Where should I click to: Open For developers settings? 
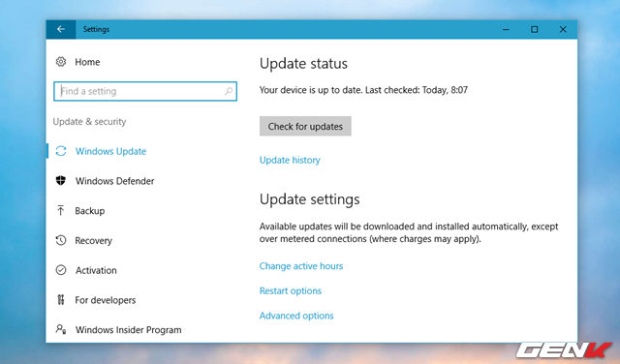[106, 300]
